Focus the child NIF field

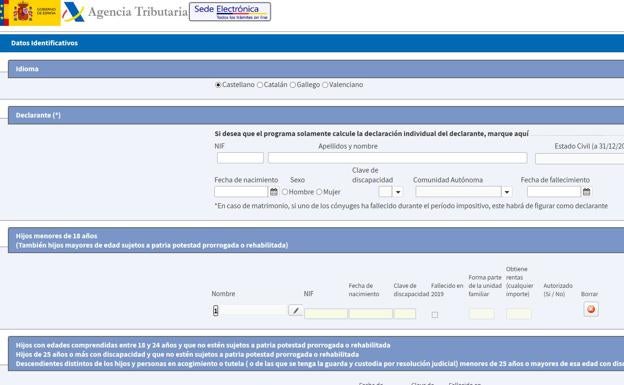pos(326,314)
